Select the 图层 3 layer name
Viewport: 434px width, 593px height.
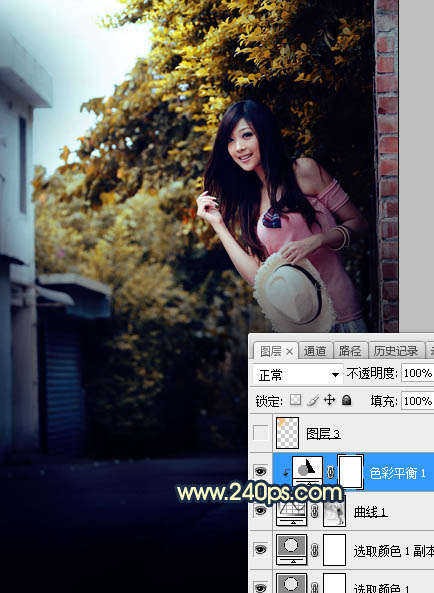(x=323, y=434)
